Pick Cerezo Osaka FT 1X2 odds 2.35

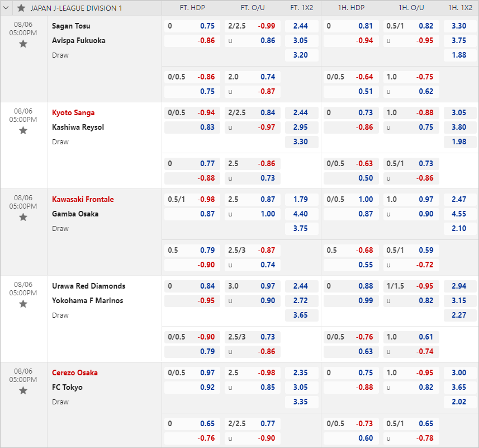pyautogui.click(x=301, y=373)
